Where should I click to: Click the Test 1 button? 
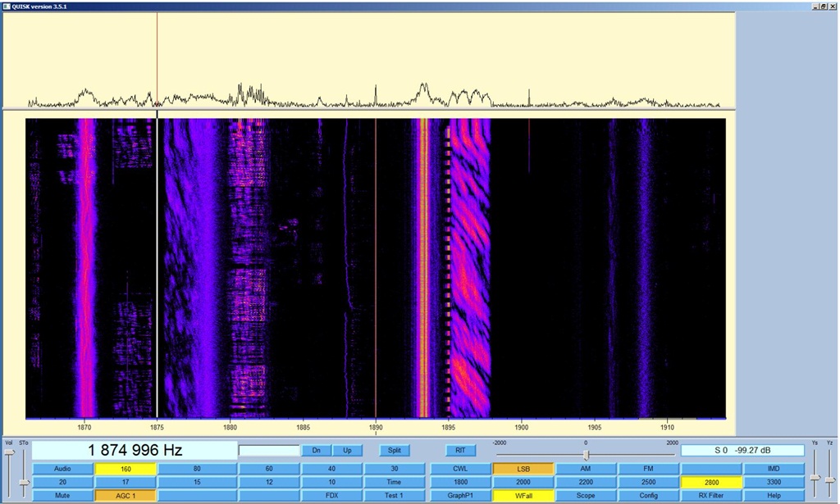tap(395, 496)
